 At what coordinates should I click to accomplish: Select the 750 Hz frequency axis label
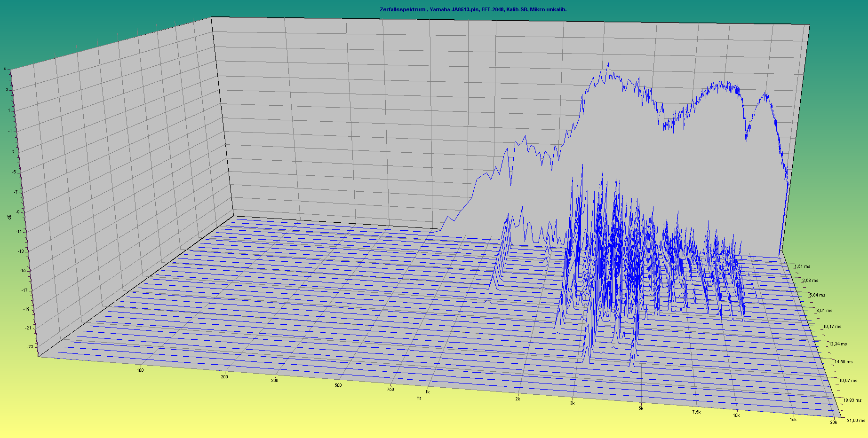(x=390, y=389)
